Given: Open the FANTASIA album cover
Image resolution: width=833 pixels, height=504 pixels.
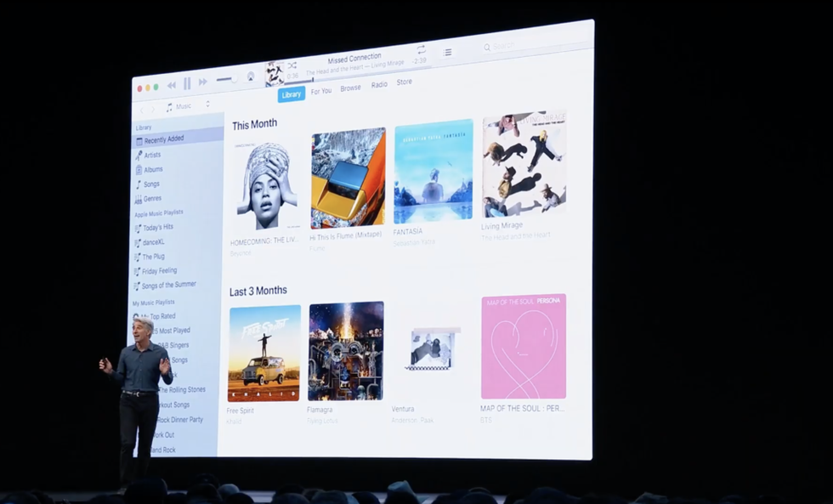Looking at the screenshot, I should 433,172.
